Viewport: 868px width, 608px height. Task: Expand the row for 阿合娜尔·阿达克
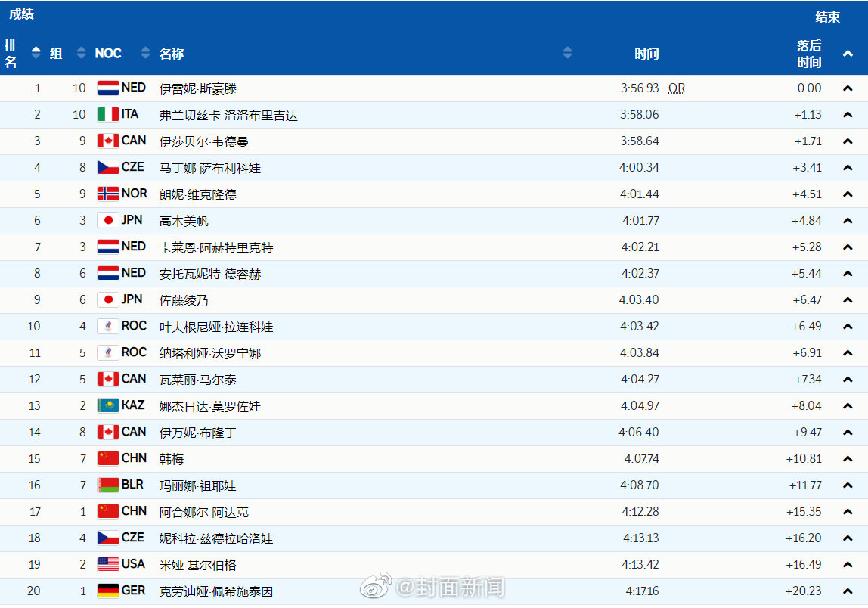click(x=848, y=512)
